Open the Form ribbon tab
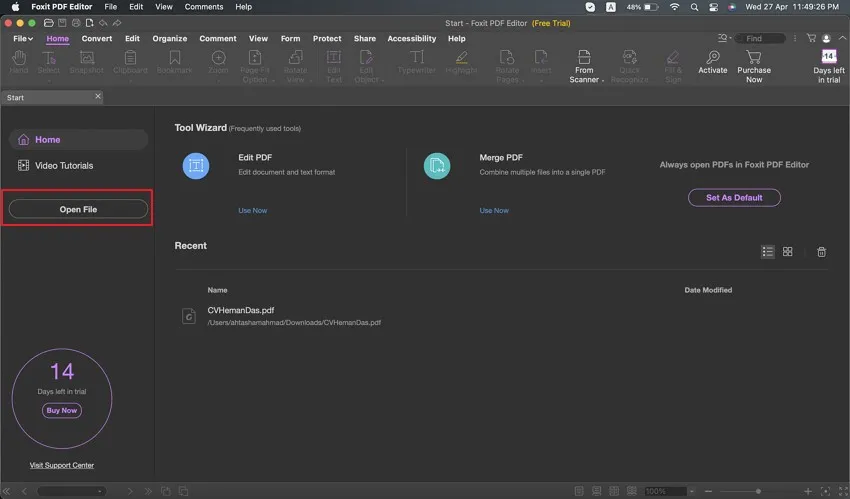The height and width of the screenshot is (499, 850). click(x=291, y=38)
